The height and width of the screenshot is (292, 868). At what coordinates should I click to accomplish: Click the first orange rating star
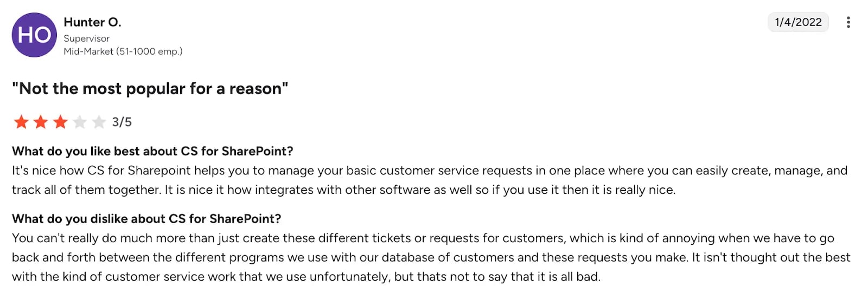21,122
